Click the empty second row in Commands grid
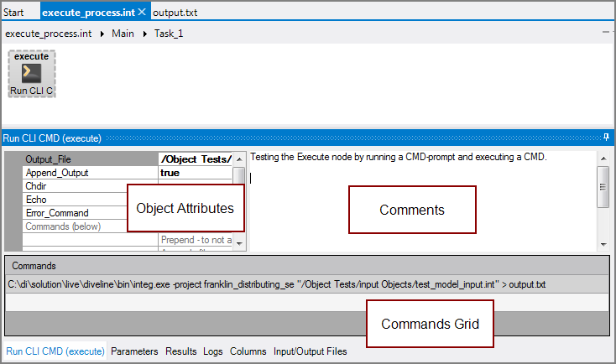Viewport: 616px width, 364px height. pos(307,302)
